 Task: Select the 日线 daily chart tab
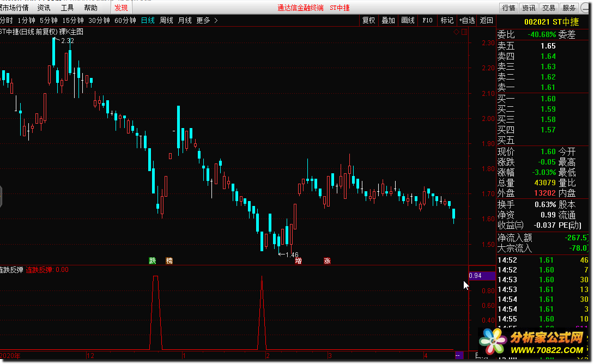click(148, 21)
